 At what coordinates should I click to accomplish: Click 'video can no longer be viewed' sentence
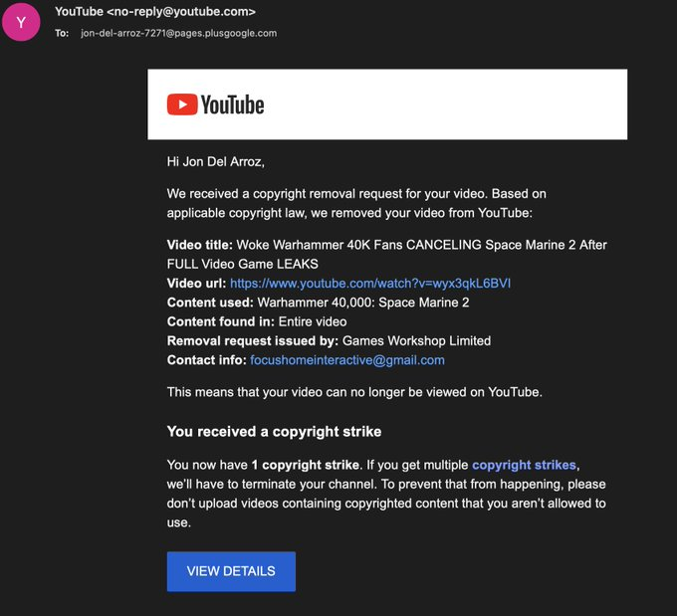pyautogui.click(x=354, y=392)
